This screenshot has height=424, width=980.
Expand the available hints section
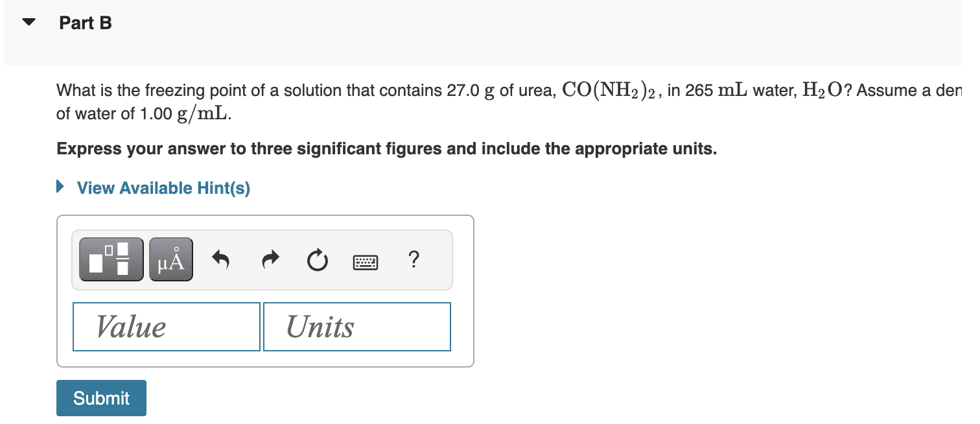click(x=163, y=187)
